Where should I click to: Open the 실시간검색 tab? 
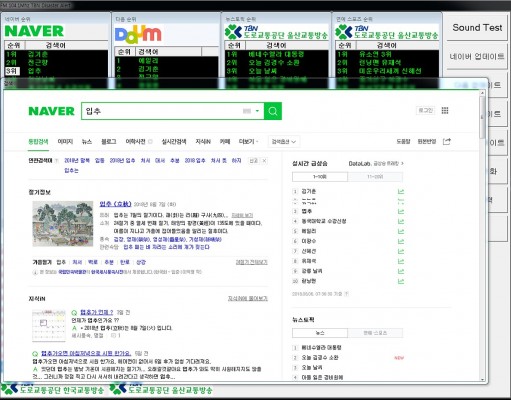click(174, 142)
